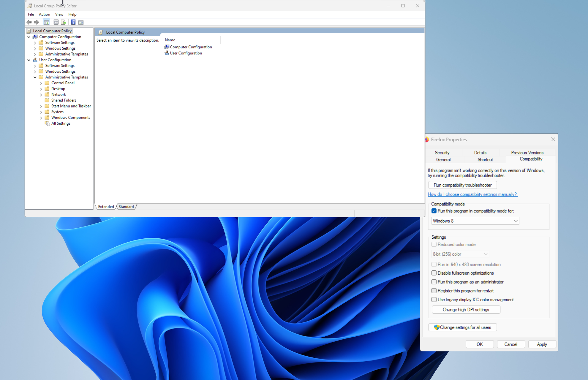Click the Local Computer Policy icon

point(30,31)
